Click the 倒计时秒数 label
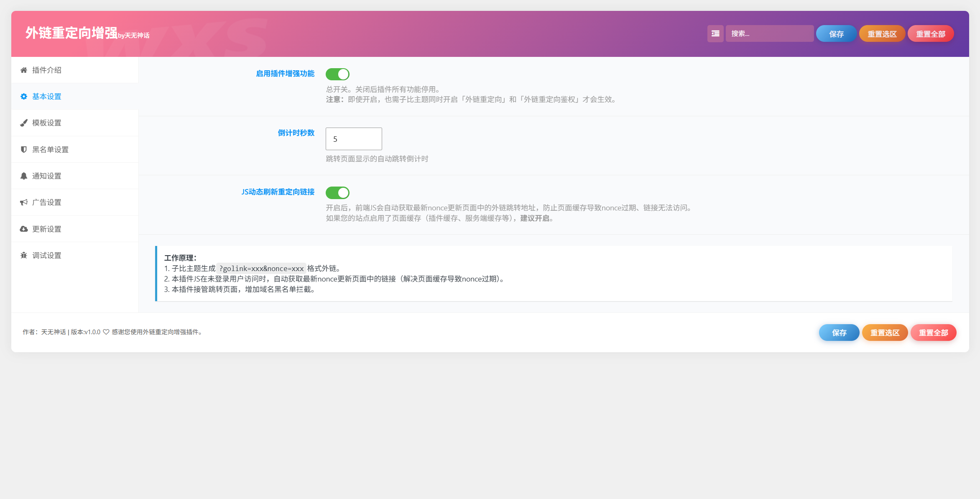 tap(296, 133)
